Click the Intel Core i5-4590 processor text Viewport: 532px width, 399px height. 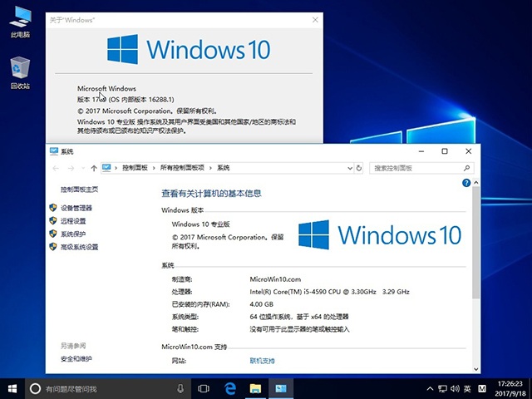click(329, 292)
